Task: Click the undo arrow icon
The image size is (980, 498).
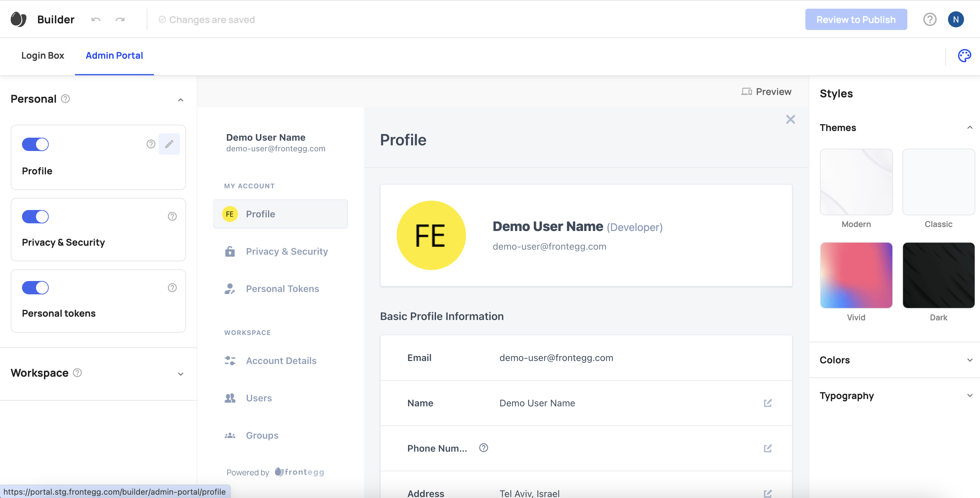Action: coord(96,19)
